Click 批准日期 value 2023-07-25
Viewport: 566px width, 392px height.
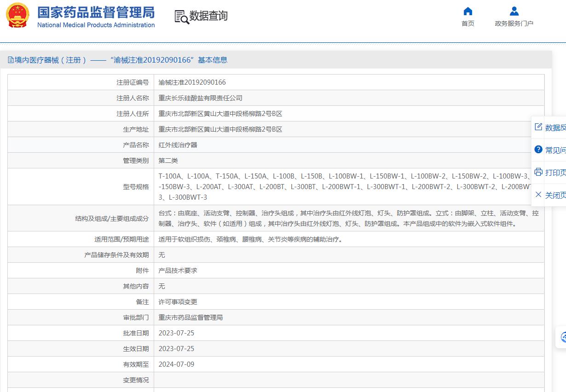tap(176, 333)
